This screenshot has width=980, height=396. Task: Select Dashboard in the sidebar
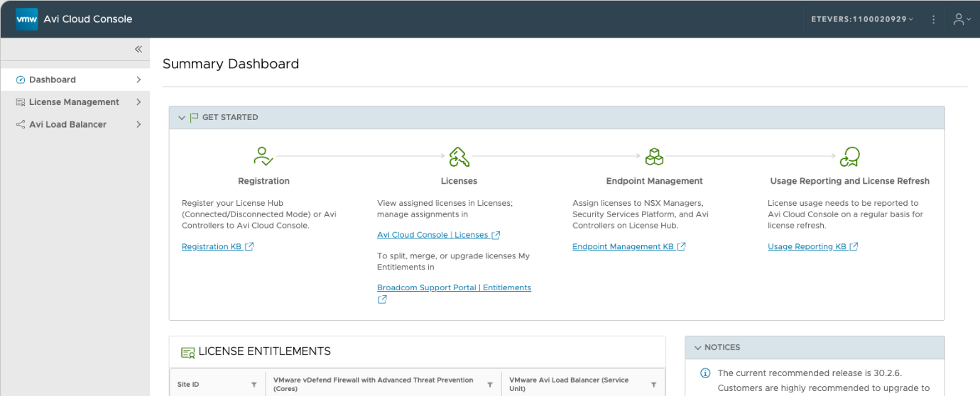click(x=75, y=79)
